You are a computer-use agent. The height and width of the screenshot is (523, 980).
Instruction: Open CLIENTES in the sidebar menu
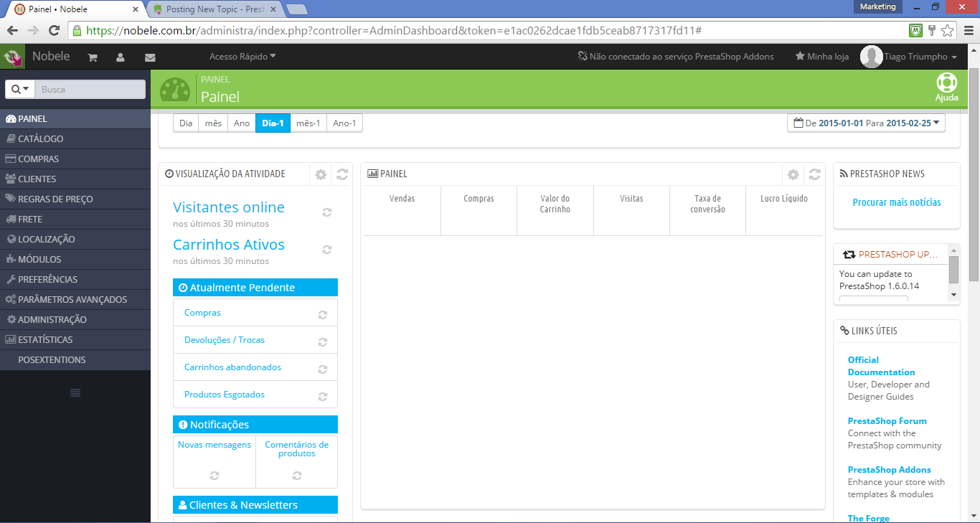pos(75,179)
